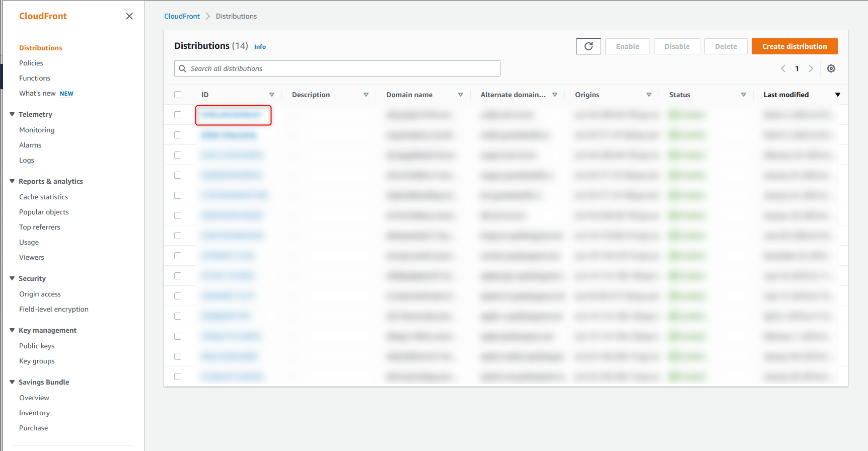Open What's new page
This screenshot has width=868, height=451.
point(37,93)
